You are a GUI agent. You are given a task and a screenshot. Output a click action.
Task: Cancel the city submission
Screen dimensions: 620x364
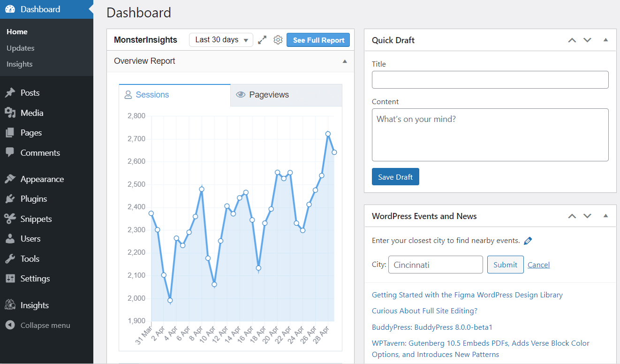point(538,265)
